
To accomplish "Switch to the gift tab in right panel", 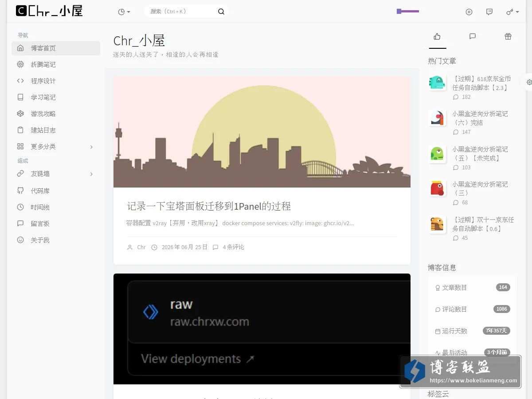I will point(508,37).
